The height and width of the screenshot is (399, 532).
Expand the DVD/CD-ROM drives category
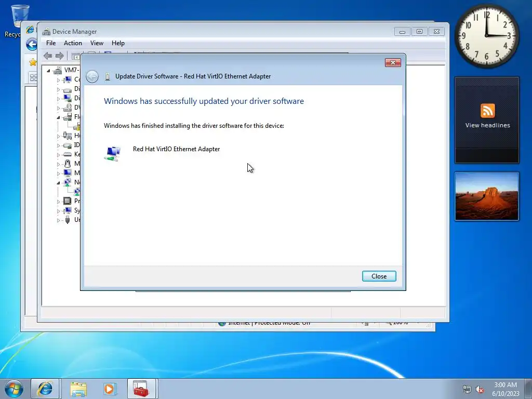click(58, 108)
